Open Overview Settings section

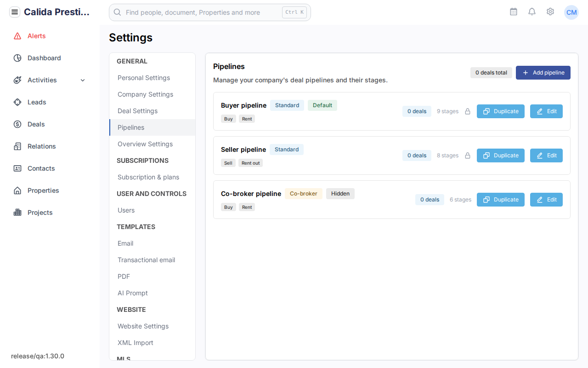pos(153,144)
